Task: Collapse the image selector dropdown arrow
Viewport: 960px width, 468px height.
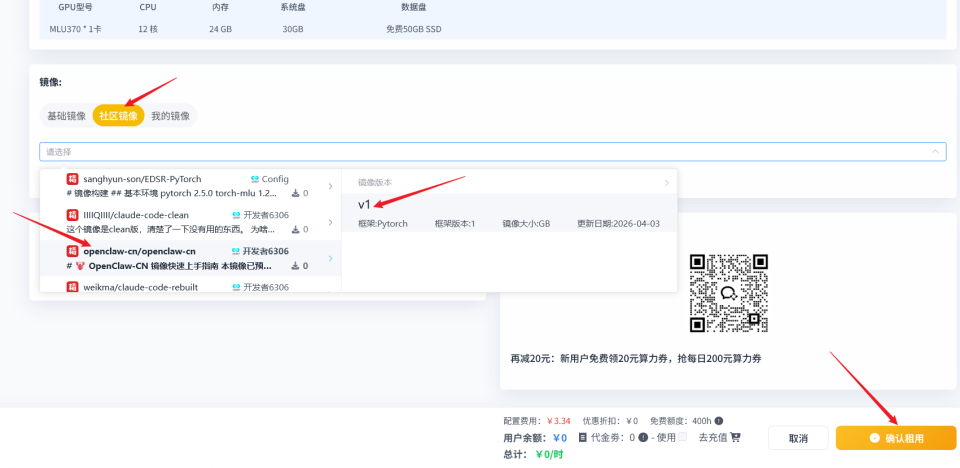Action: pyautogui.click(x=936, y=151)
